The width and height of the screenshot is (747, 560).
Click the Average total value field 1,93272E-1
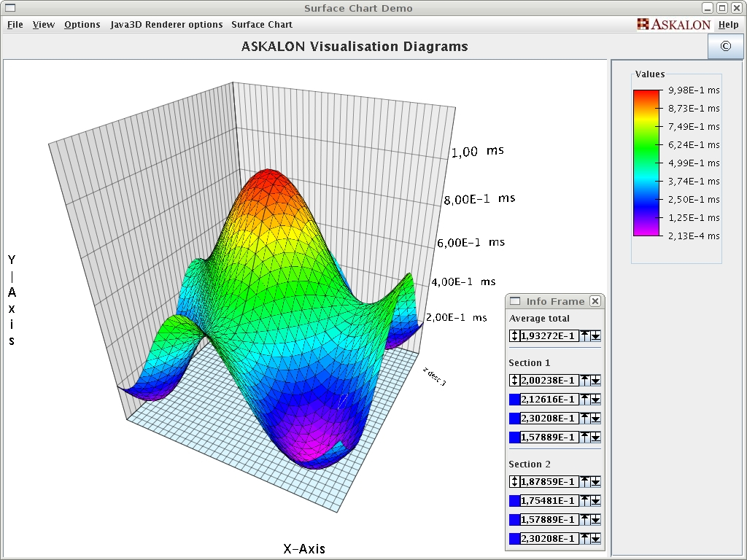click(x=547, y=335)
